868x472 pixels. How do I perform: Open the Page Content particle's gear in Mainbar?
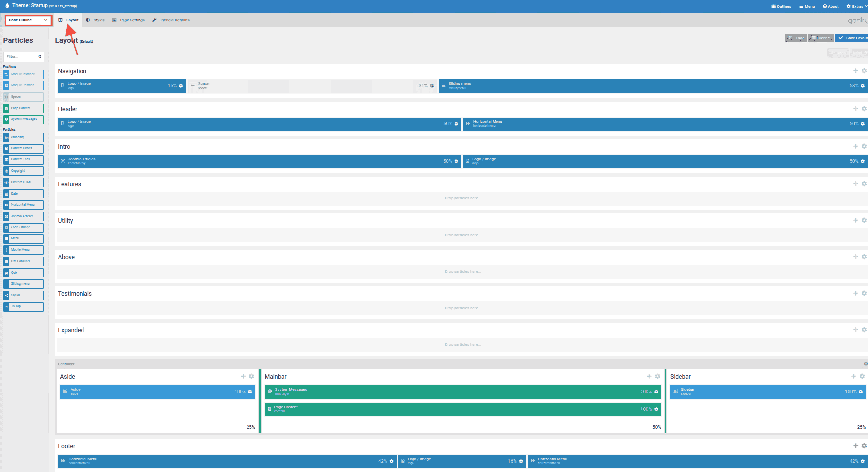click(x=656, y=409)
